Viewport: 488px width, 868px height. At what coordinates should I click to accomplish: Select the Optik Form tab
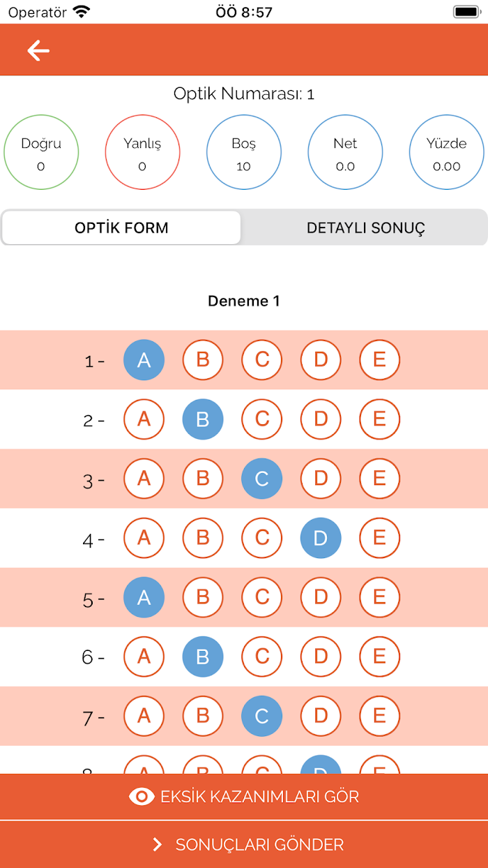tap(121, 227)
